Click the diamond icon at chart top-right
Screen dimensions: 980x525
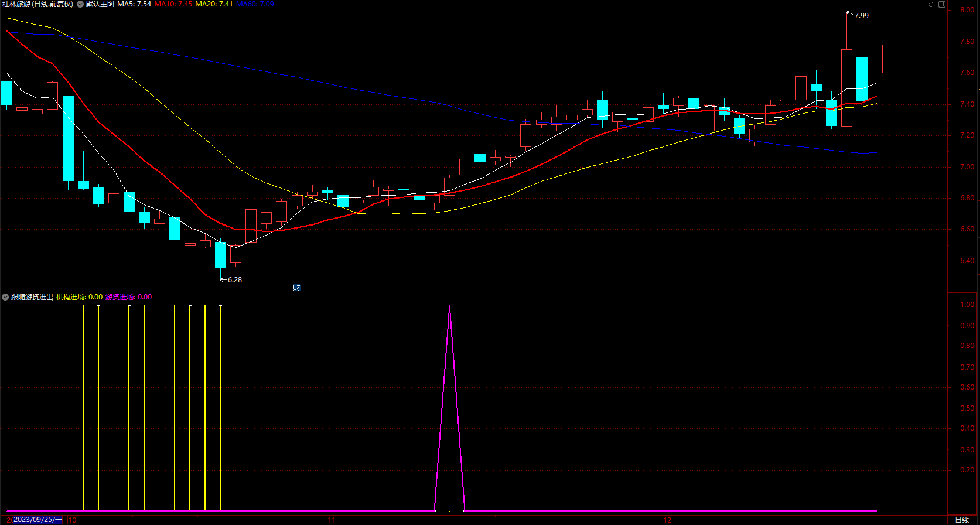click(x=931, y=4)
